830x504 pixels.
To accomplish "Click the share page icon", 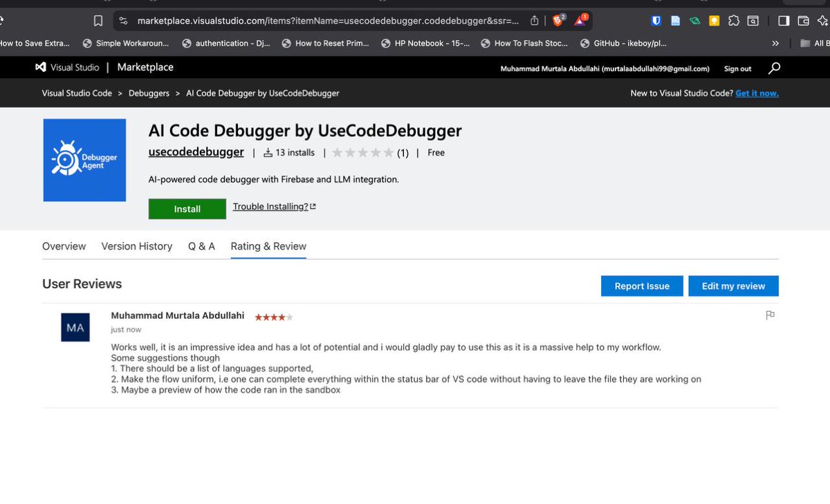I will [535, 21].
